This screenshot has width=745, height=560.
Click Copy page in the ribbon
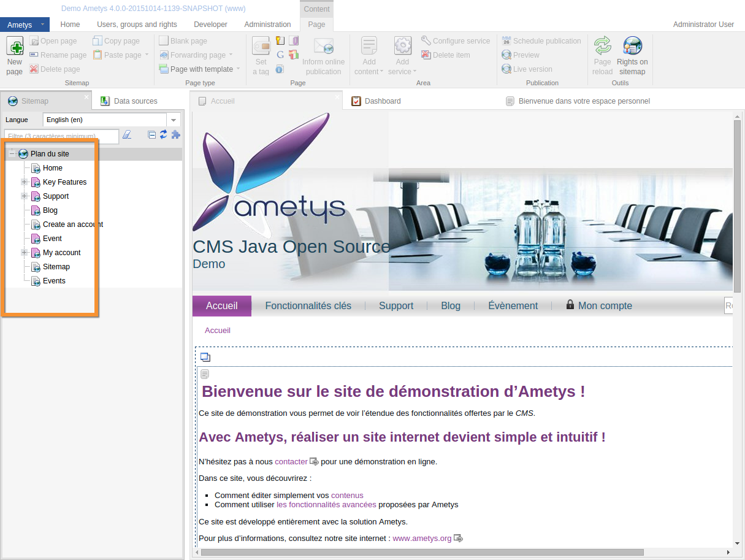(x=117, y=41)
